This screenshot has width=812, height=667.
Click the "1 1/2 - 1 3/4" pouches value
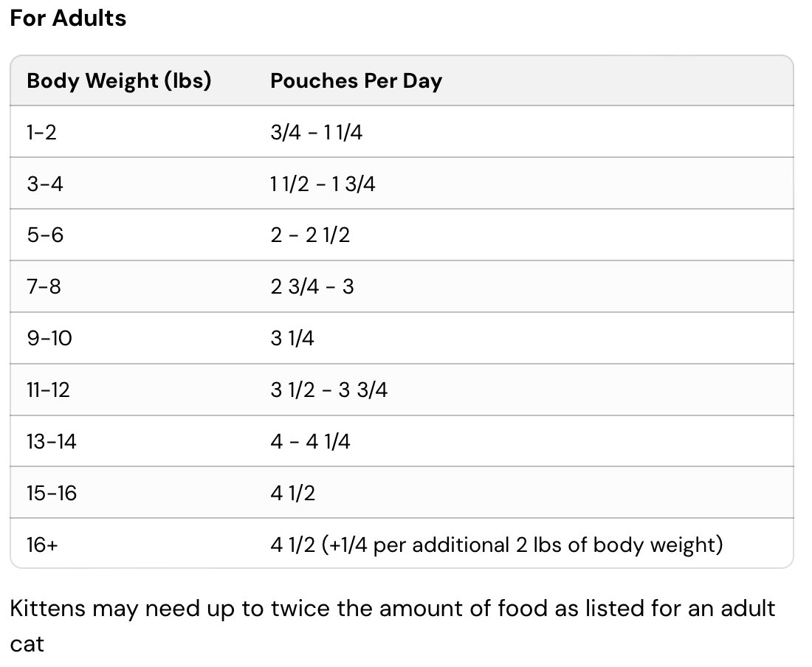323,184
